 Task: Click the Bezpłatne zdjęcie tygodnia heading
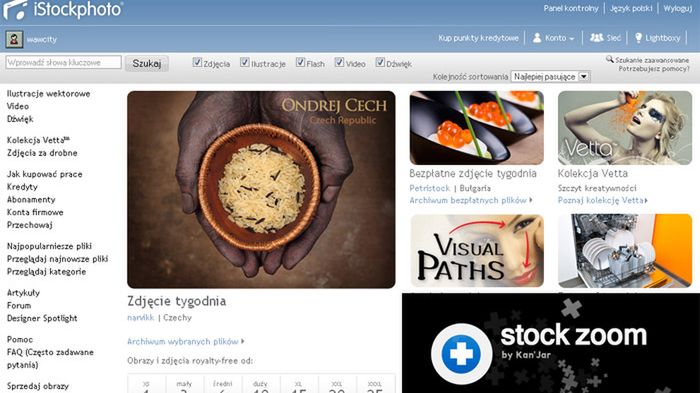tap(473, 174)
